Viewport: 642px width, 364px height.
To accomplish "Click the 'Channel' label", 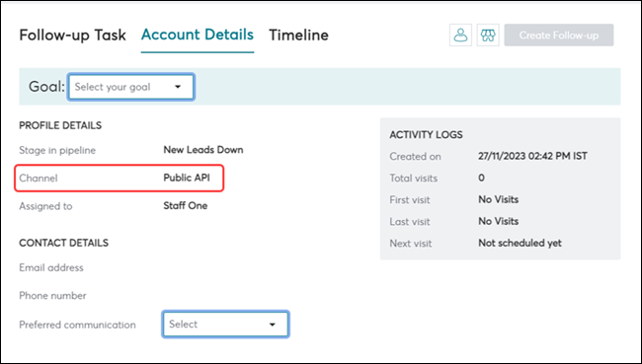I will 39,178.
